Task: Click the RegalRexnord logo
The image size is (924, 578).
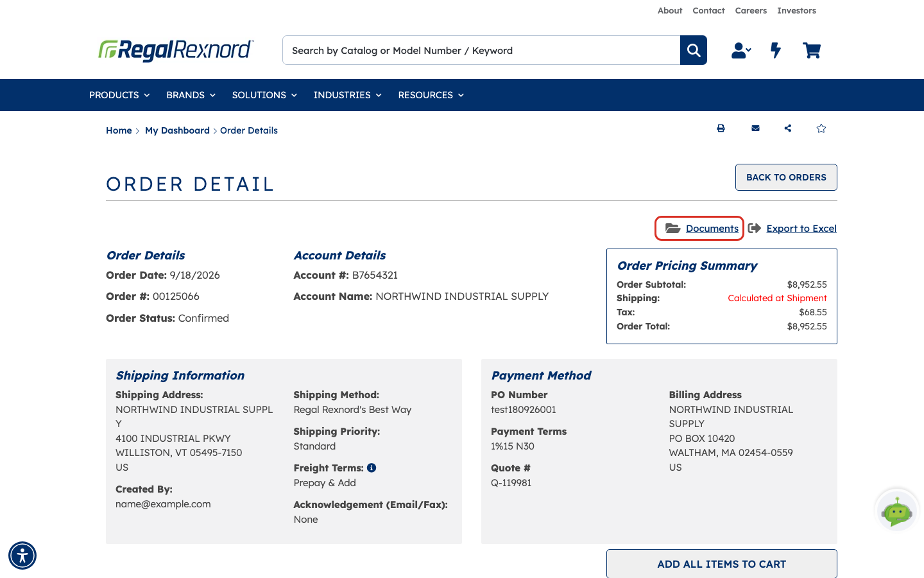Action: pyautogui.click(x=176, y=50)
